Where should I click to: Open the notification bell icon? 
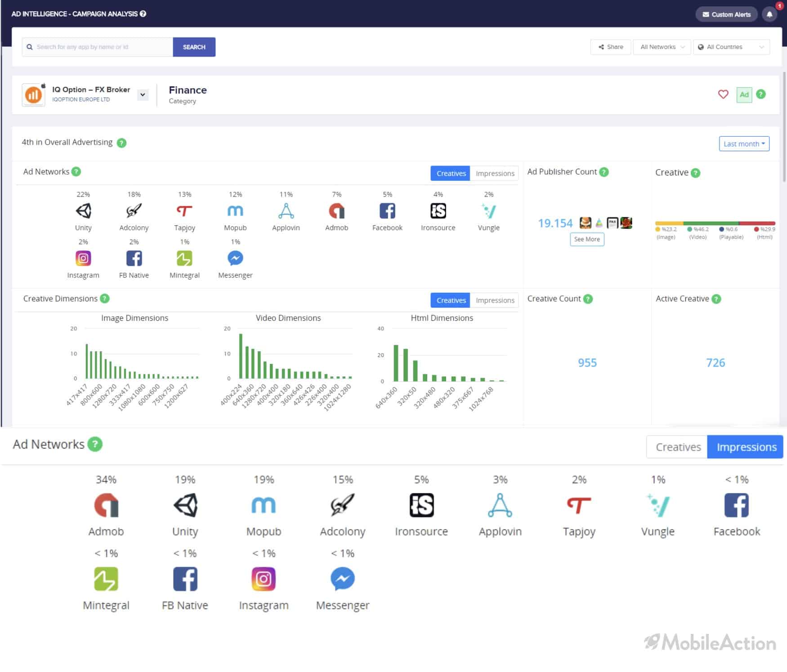[769, 14]
